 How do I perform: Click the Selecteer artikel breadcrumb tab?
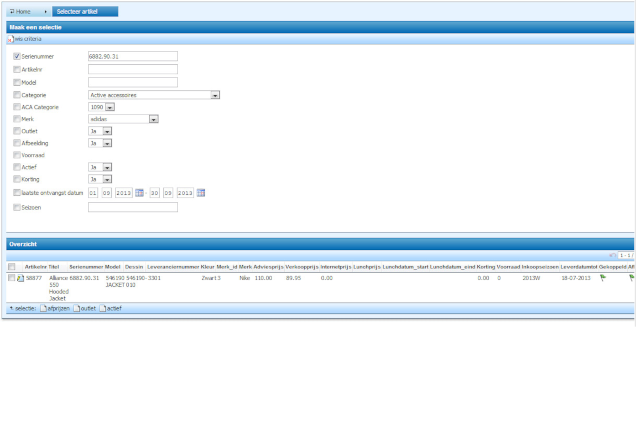point(85,11)
